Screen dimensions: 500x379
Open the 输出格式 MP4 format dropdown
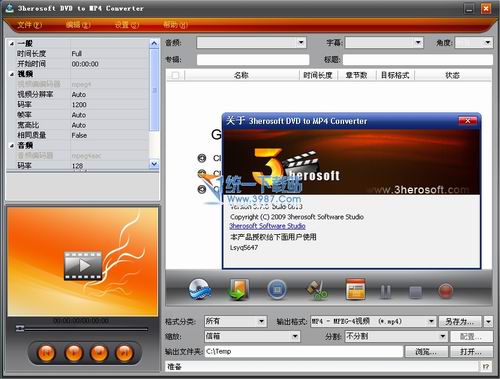[x=373, y=321]
